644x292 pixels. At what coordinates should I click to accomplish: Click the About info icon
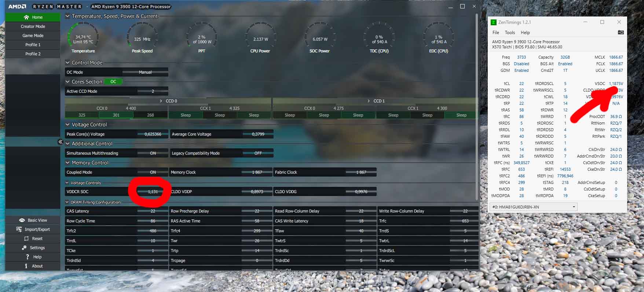26,266
